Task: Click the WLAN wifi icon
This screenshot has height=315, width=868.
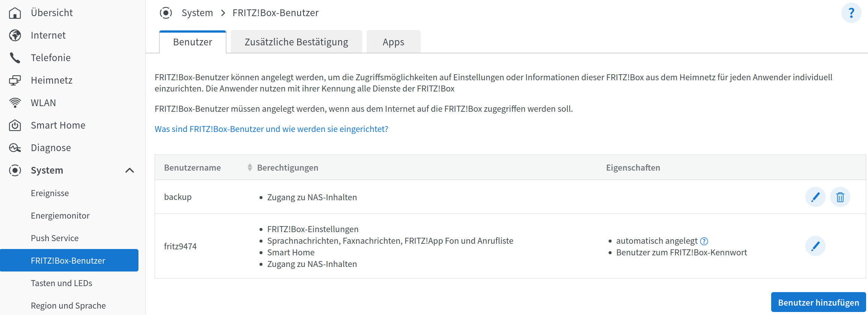Action: (15, 103)
